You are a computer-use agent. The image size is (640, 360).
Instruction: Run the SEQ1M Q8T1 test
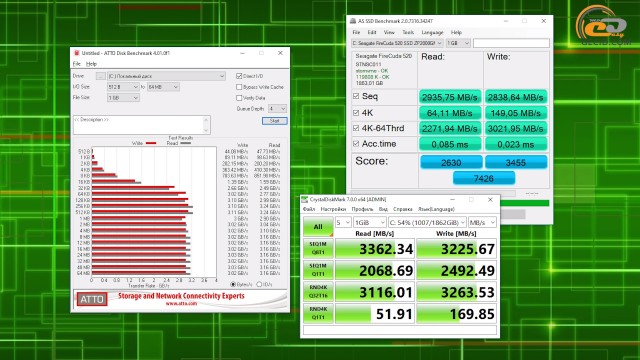(x=318, y=248)
